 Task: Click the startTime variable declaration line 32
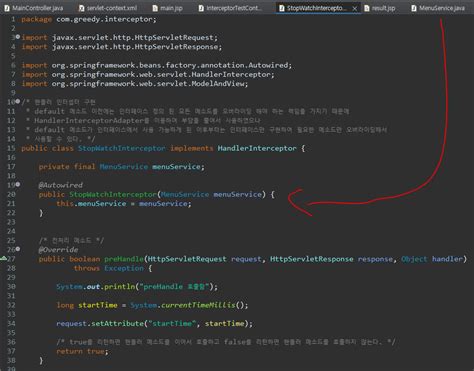point(98,305)
